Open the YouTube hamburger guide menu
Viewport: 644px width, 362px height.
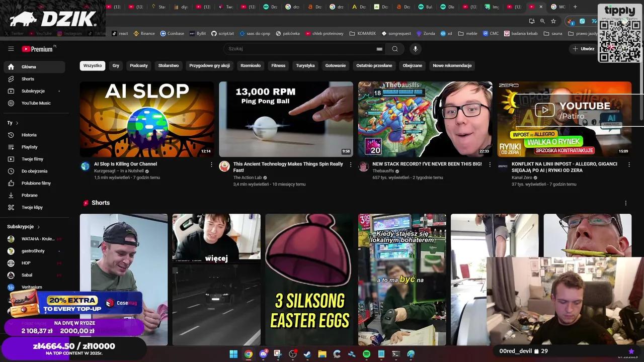[x=11, y=49]
